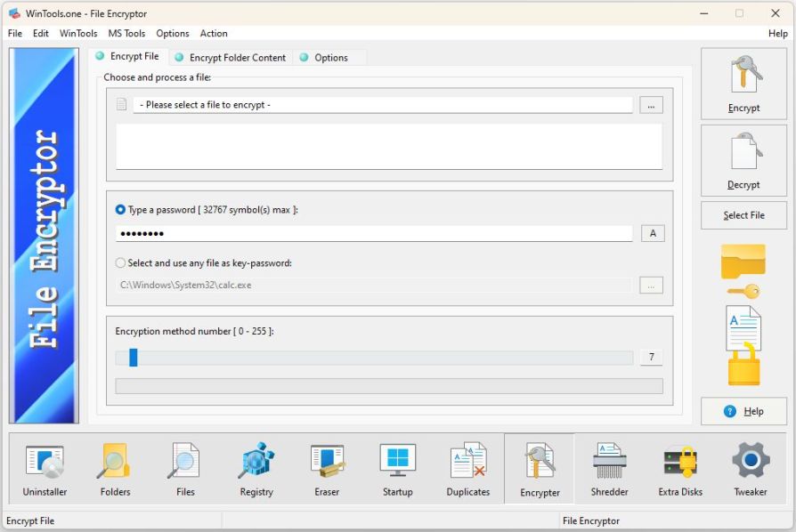Viewport: 796px width, 532px height.
Task: Click the key file path field showing calc.exe
Action: coord(374,285)
